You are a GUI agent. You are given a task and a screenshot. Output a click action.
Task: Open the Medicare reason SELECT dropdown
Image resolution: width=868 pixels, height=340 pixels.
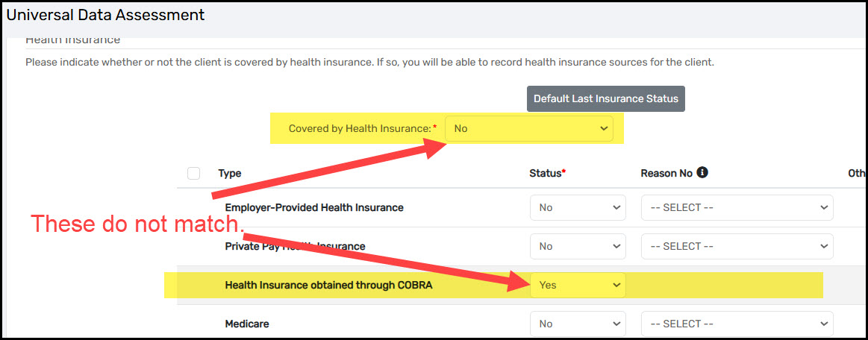pyautogui.click(x=737, y=324)
